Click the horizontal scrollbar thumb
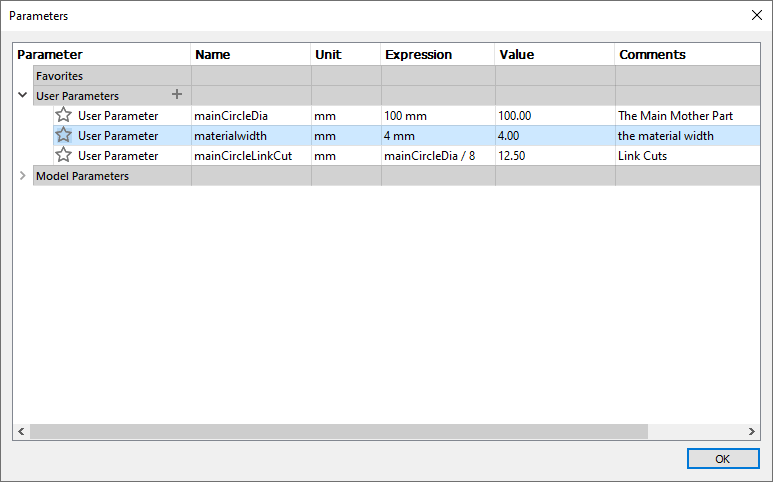This screenshot has height=482, width=773. (339, 432)
